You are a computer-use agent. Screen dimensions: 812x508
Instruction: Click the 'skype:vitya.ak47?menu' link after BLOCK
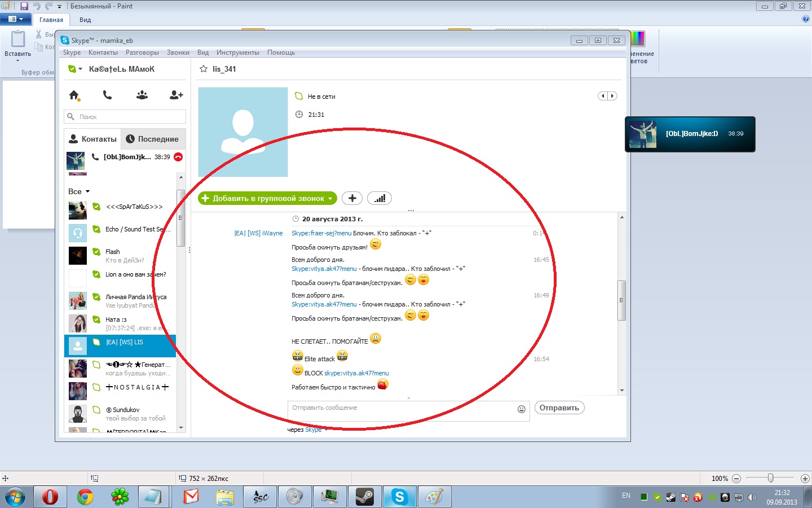[x=356, y=373]
